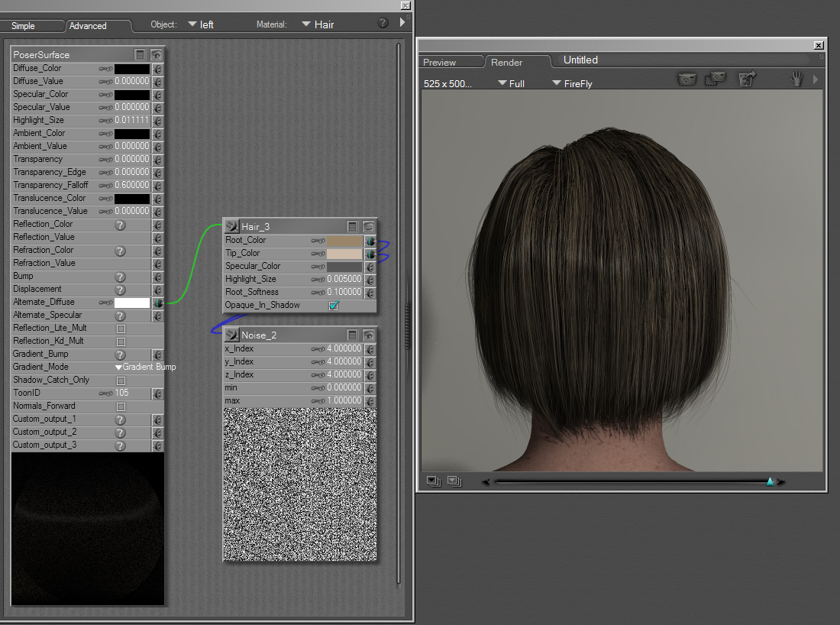Check the Normals_Forward box
840x625 pixels.
pos(121,406)
